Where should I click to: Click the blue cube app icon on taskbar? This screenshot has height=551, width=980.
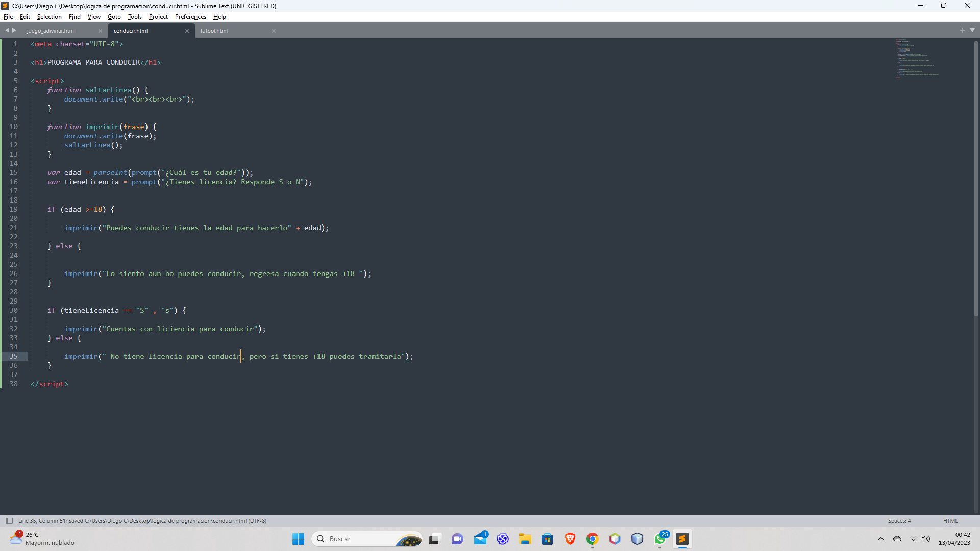click(638, 539)
